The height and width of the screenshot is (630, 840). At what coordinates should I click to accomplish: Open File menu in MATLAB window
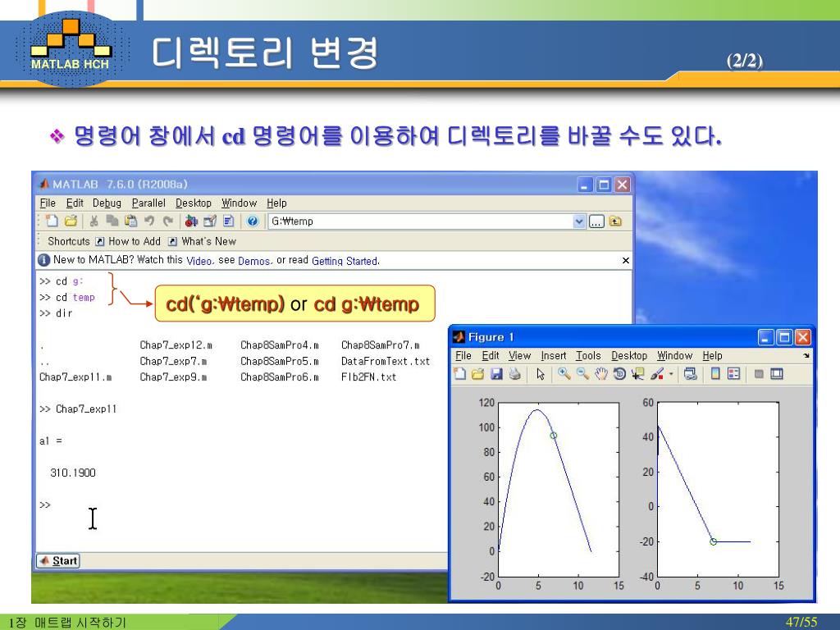point(48,203)
